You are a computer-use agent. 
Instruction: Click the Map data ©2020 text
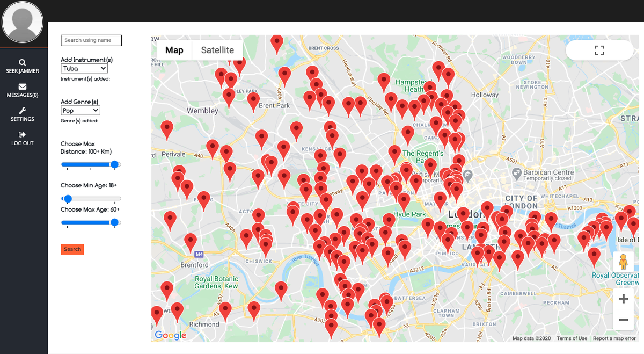532,338
